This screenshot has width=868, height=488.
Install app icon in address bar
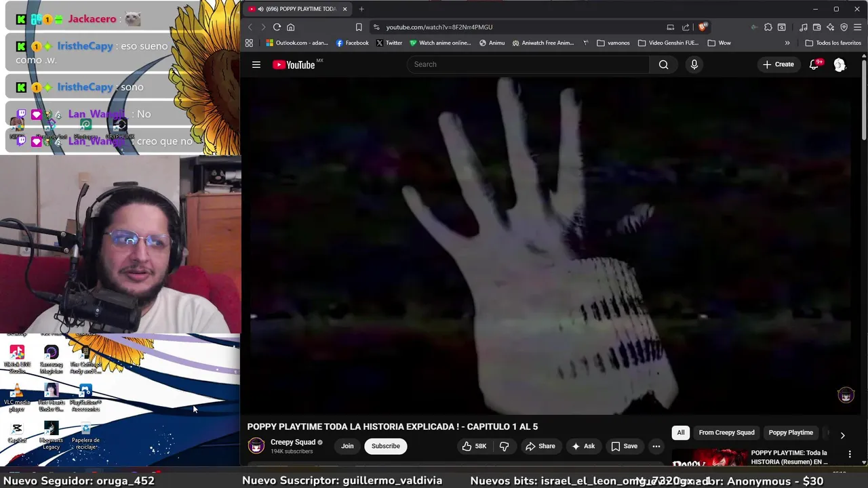click(671, 27)
